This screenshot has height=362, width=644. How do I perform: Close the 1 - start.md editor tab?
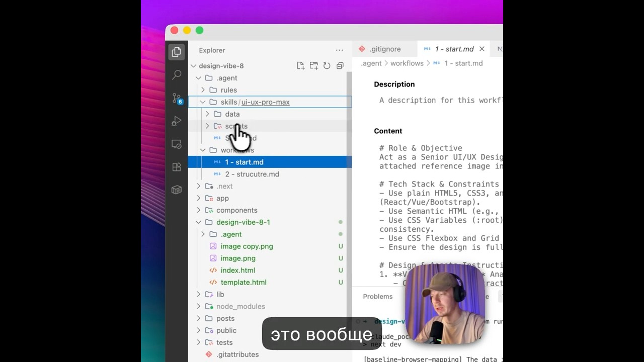coord(481,49)
